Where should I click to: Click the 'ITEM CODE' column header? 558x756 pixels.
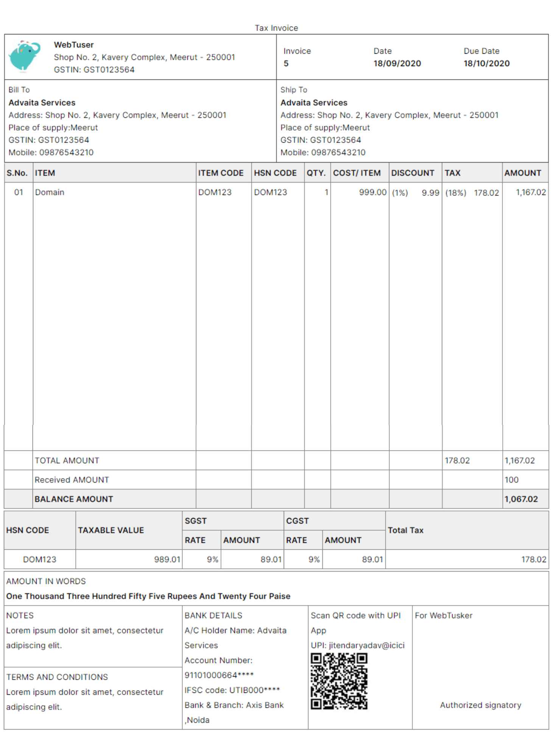(221, 173)
